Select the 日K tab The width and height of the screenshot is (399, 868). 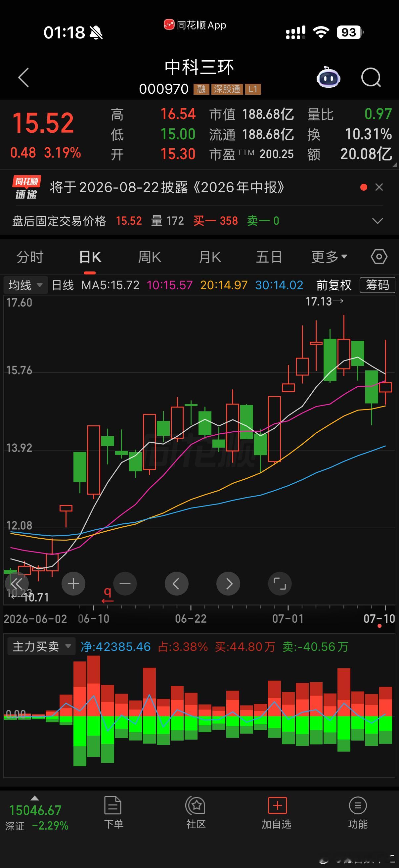[90, 257]
